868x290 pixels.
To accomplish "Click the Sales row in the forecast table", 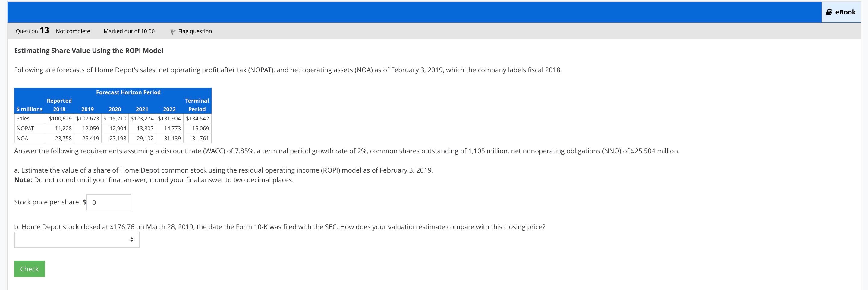I will [23, 118].
